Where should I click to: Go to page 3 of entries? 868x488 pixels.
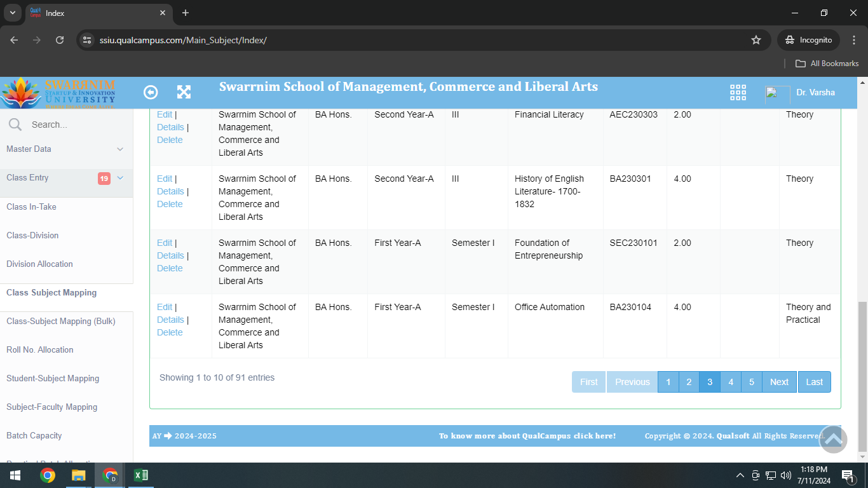(x=710, y=382)
